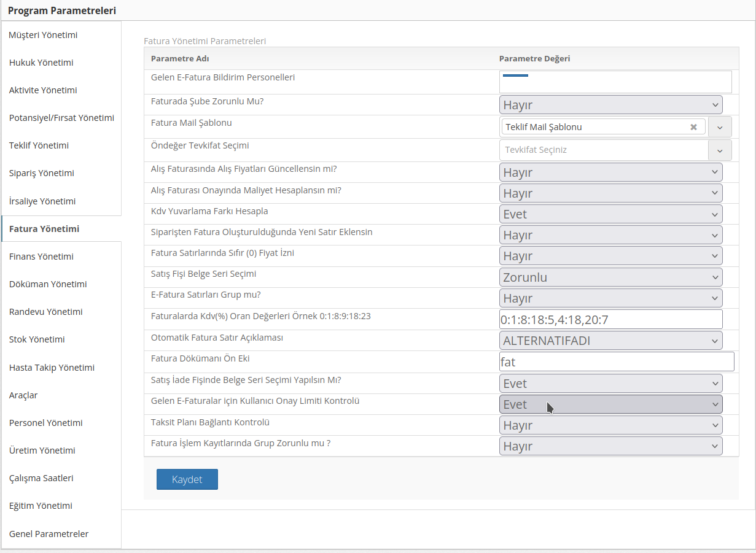Open Müşteri Yönetimi section

pyautogui.click(x=43, y=35)
